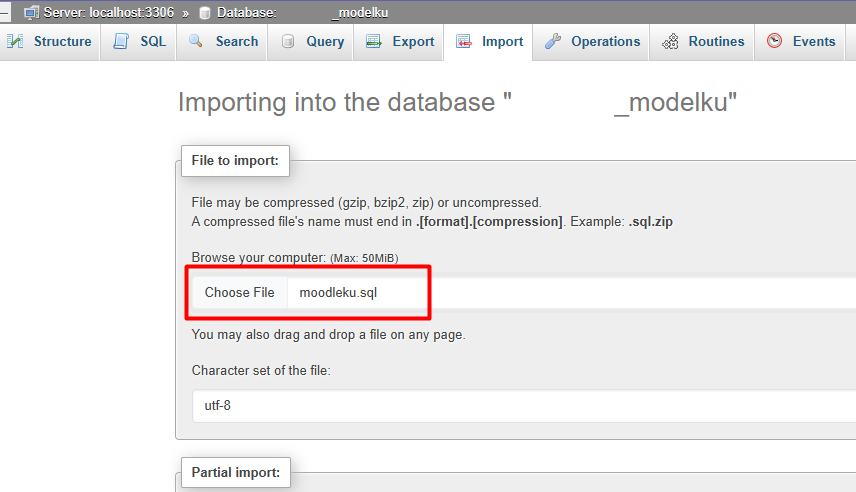Click the Structure tab icon
856x492 pixels.
coord(15,41)
